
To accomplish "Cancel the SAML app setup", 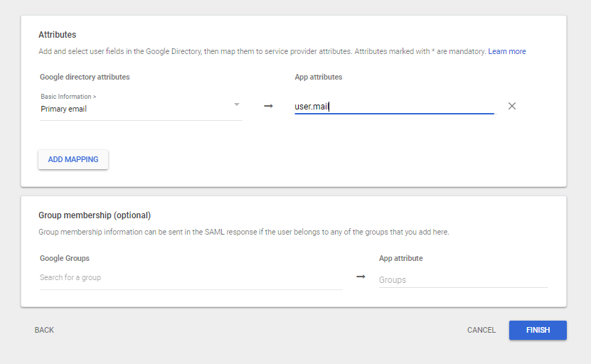I will point(481,330).
